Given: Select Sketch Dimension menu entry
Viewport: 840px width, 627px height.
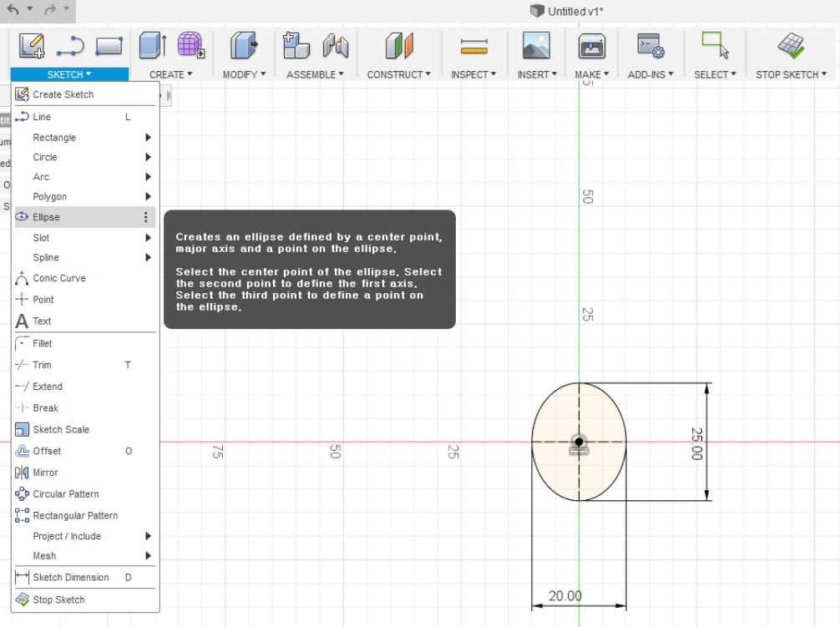Looking at the screenshot, I should pyautogui.click(x=70, y=577).
